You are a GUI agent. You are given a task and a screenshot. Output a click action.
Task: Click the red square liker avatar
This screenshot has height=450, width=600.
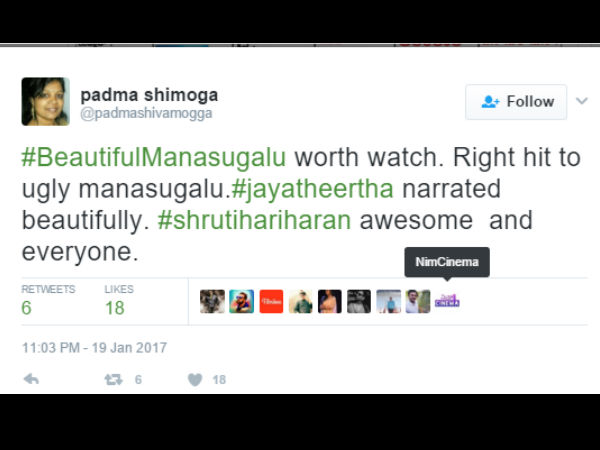point(271,301)
